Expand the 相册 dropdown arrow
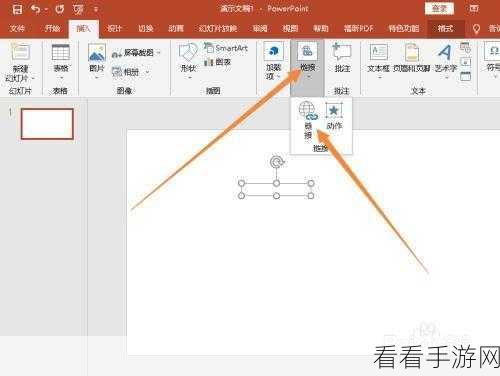Image resolution: width=500 pixels, height=376 pixels. [147, 72]
